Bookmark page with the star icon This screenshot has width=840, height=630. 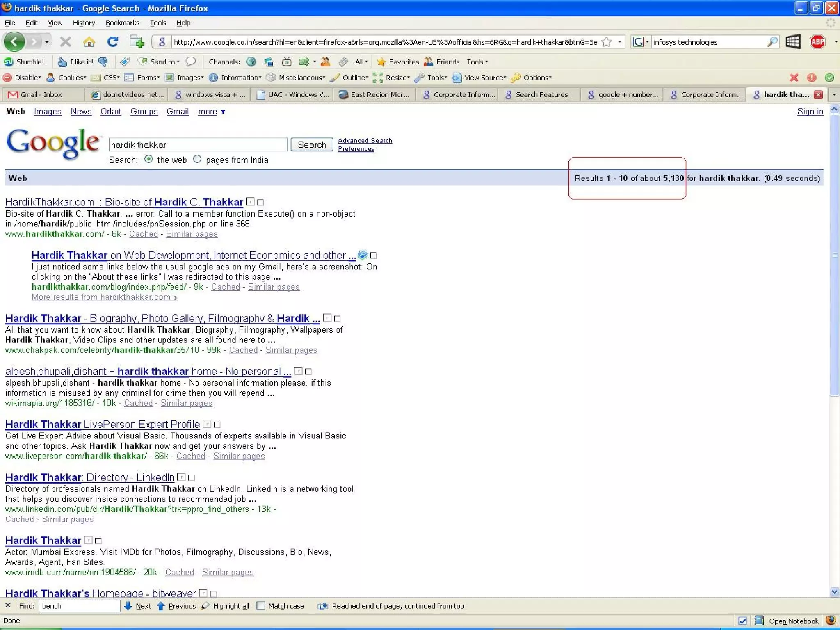(x=606, y=42)
